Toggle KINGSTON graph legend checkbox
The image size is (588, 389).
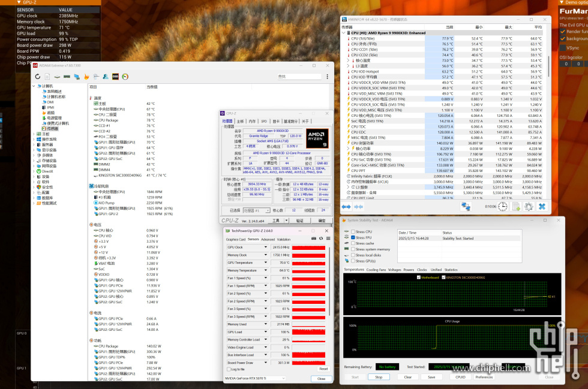(x=443, y=278)
